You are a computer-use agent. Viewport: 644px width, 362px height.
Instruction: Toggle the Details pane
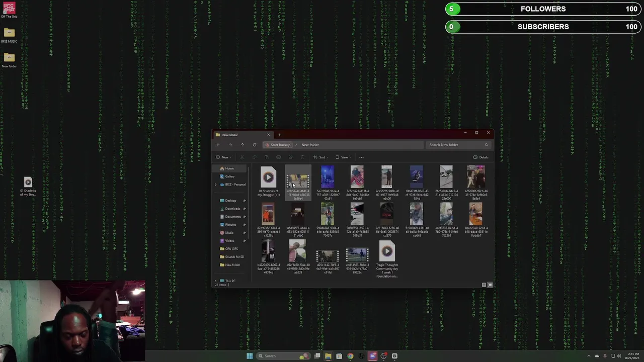click(x=481, y=157)
